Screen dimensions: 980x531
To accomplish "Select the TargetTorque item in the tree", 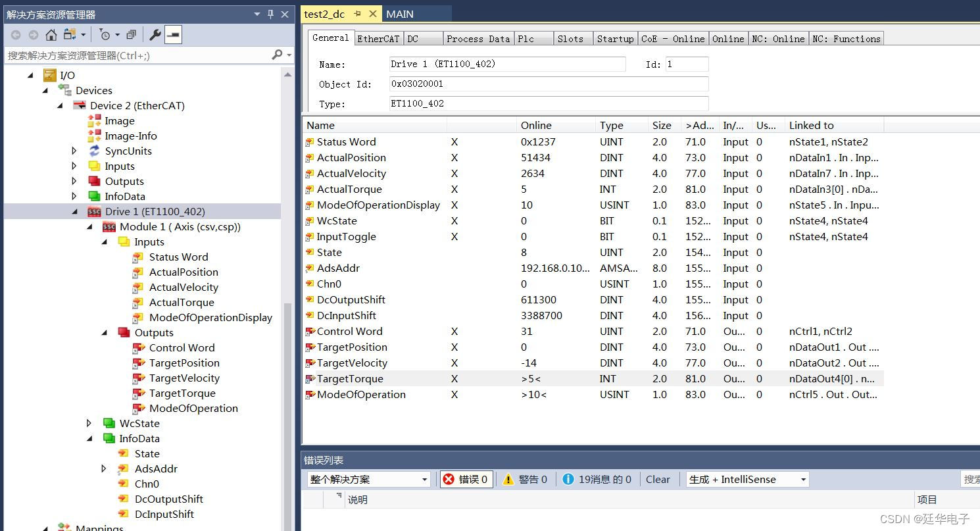I will click(182, 393).
